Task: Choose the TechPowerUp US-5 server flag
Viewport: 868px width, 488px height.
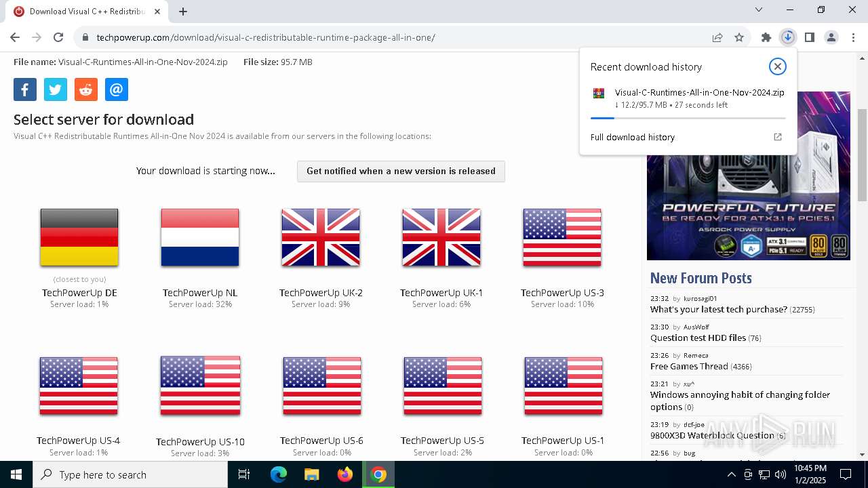Action: 443,386
